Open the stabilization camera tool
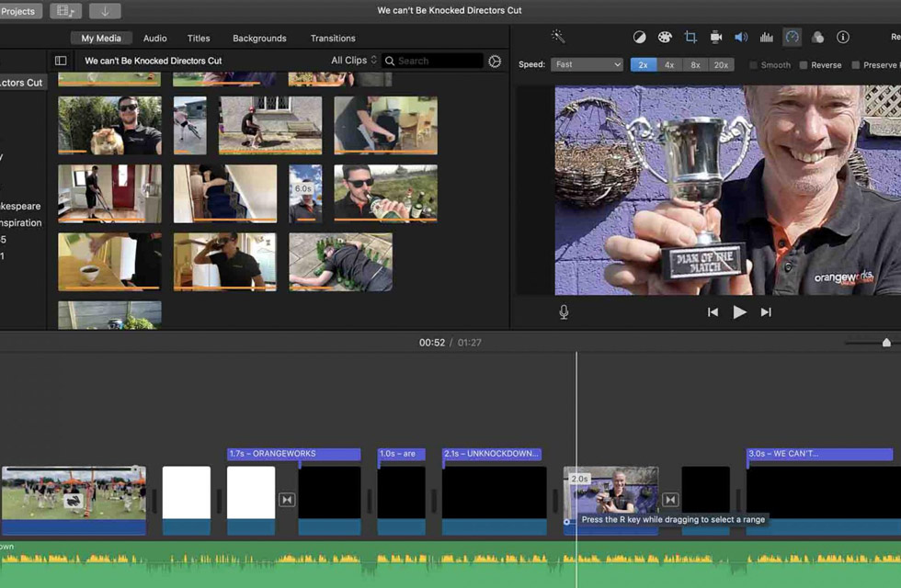This screenshot has height=588, width=901. (715, 37)
